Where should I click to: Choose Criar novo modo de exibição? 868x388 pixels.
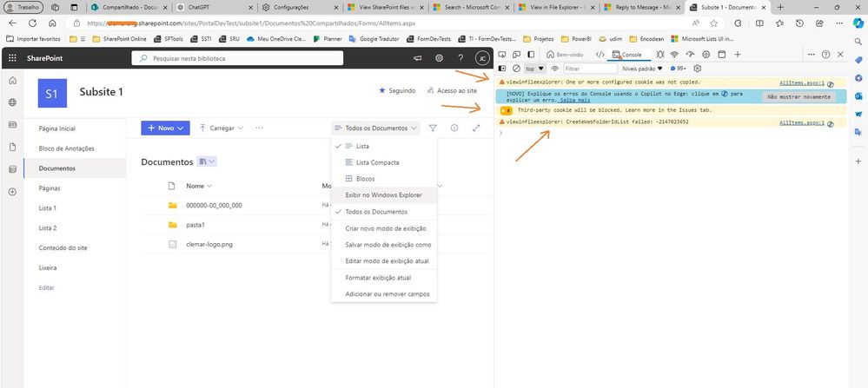[384, 228]
